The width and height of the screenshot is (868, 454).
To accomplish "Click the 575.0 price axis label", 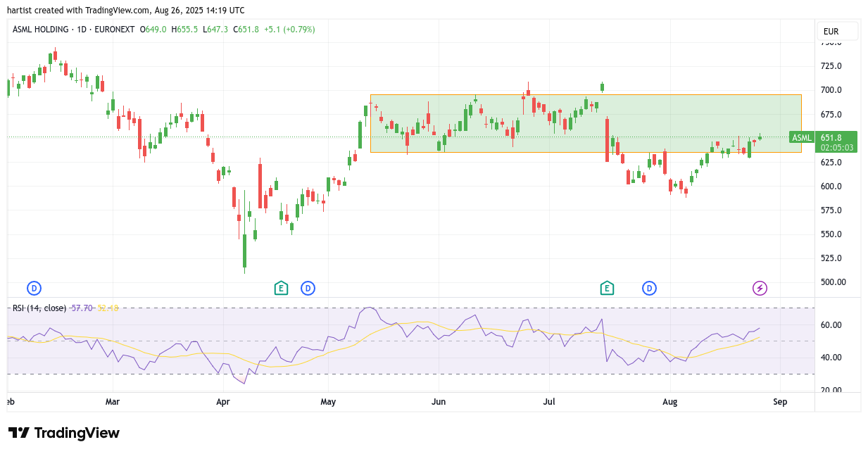I will (831, 210).
